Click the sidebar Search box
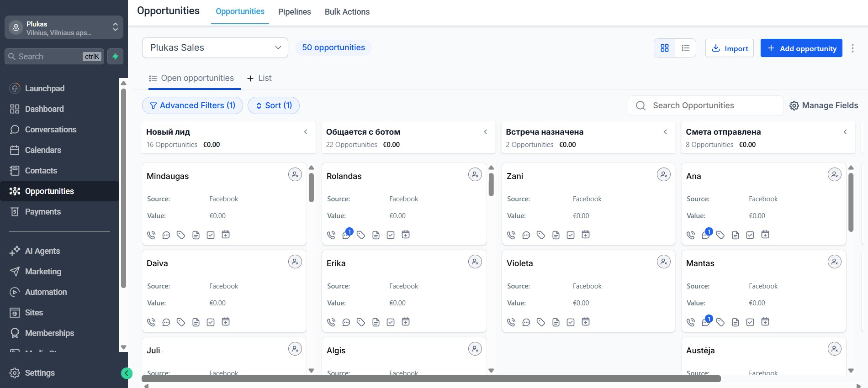The height and width of the screenshot is (388, 868). pyautogui.click(x=54, y=57)
